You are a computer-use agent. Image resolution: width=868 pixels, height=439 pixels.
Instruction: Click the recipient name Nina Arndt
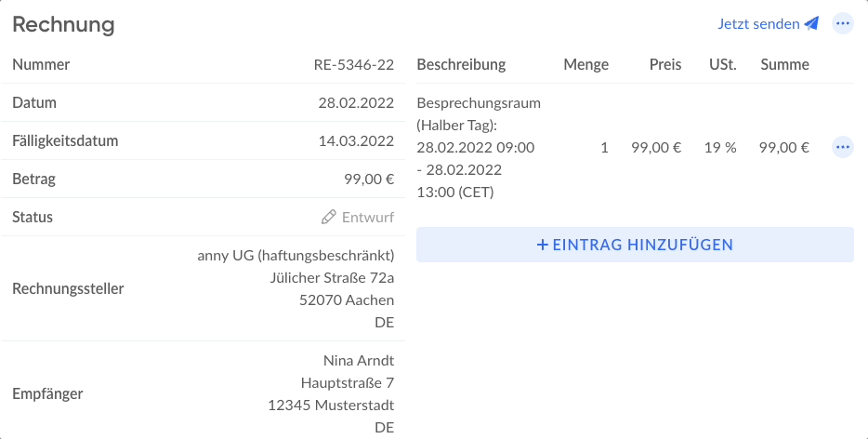[359, 361]
